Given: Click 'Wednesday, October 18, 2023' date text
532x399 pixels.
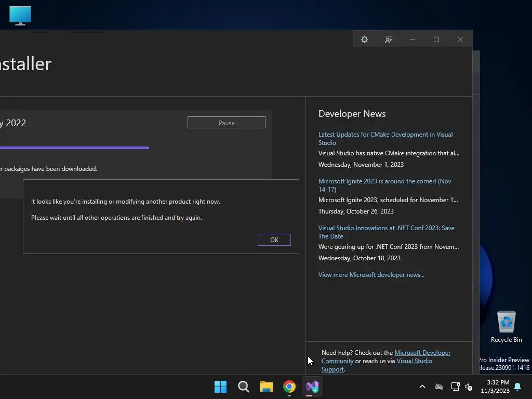Looking at the screenshot, I should click(x=360, y=258).
